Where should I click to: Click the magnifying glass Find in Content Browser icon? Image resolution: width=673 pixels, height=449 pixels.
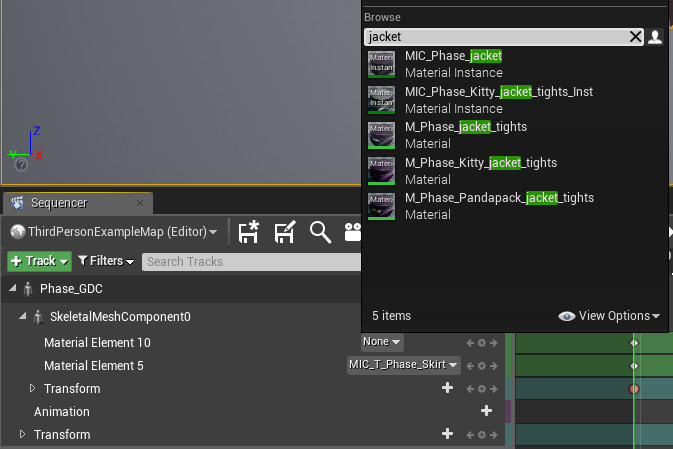(320, 232)
